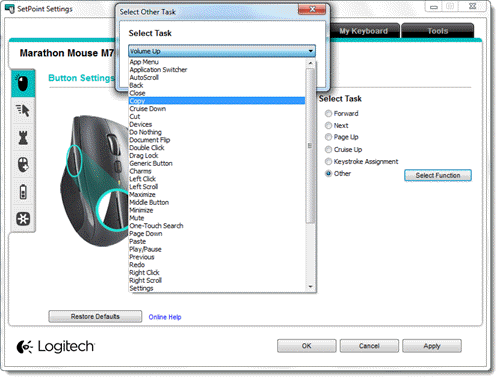Open the Online Help link
500x380 pixels.
pyautogui.click(x=165, y=317)
